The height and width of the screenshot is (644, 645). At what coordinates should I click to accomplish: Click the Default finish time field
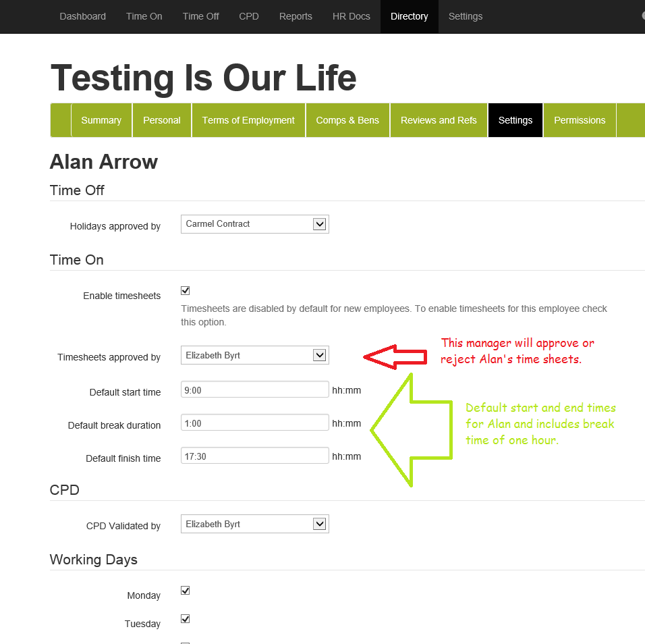[x=254, y=456]
